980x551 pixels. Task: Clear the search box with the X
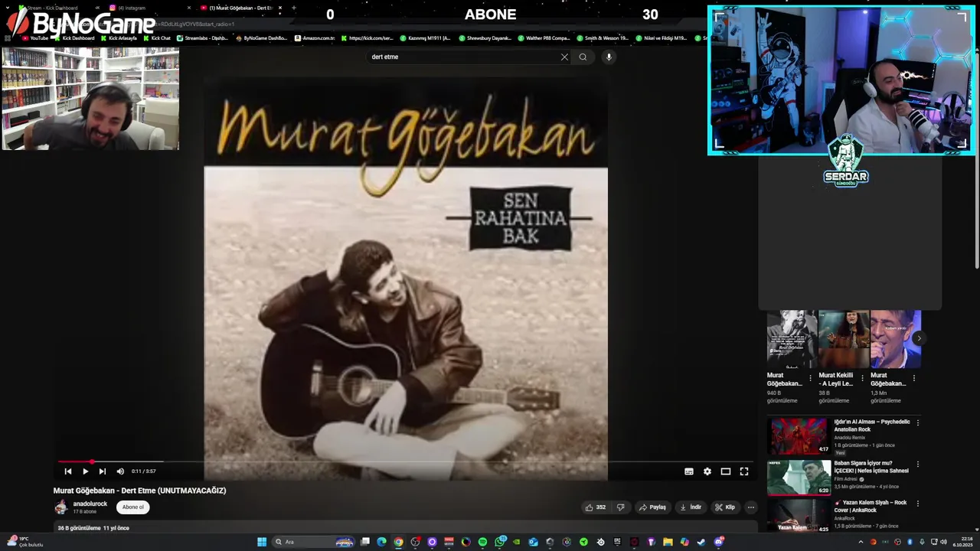pos(564,57)
